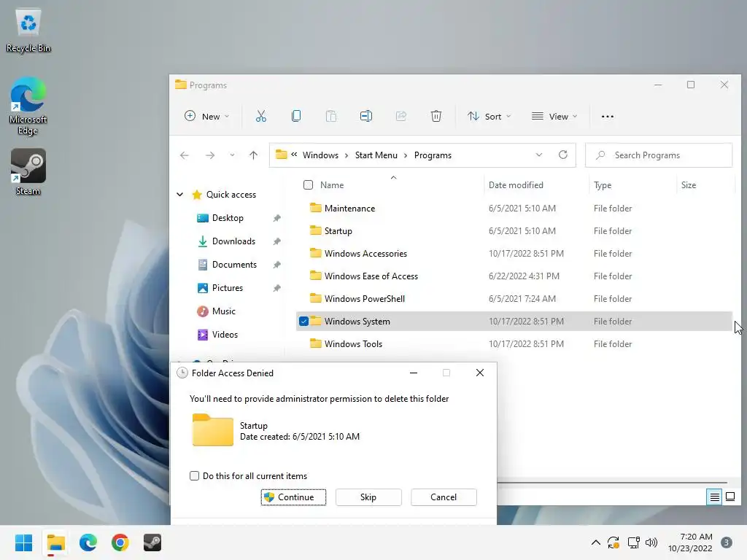Select Pictures in Quick access
Image resolution: width=747 pixels, height=560 pixels.
pos(228,287)
